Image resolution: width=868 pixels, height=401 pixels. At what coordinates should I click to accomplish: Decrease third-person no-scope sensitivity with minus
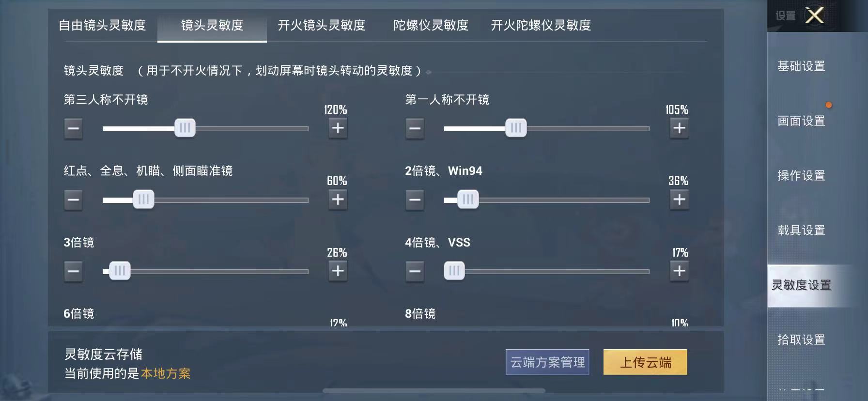[x=74, y=128]
